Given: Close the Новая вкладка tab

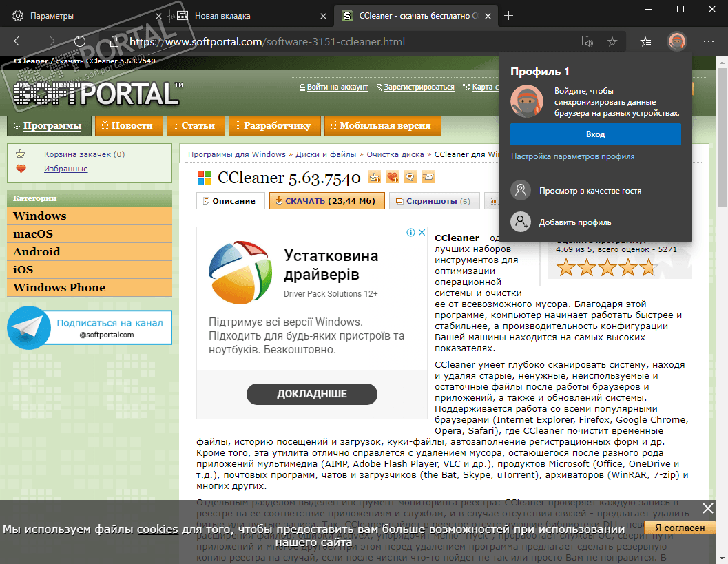Looking at the screenshot, I should click(324, 16).
